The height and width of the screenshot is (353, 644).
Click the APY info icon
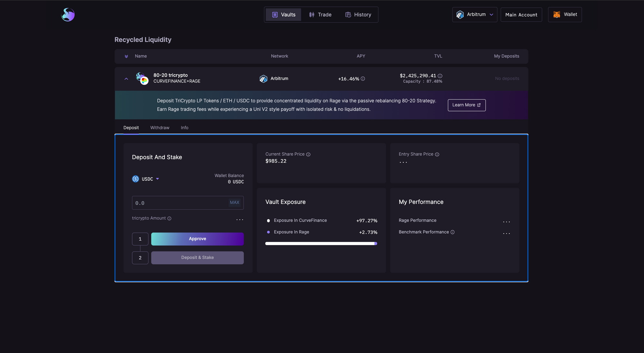pos(363,79)
